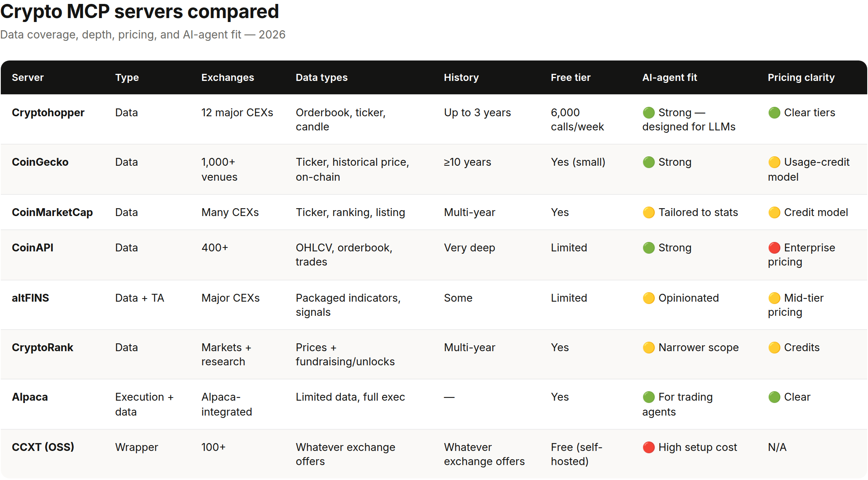The width and height of the screenshot is (868, 480).
Task: Click the 'Markets + research' cell
Action: [226, 355]
